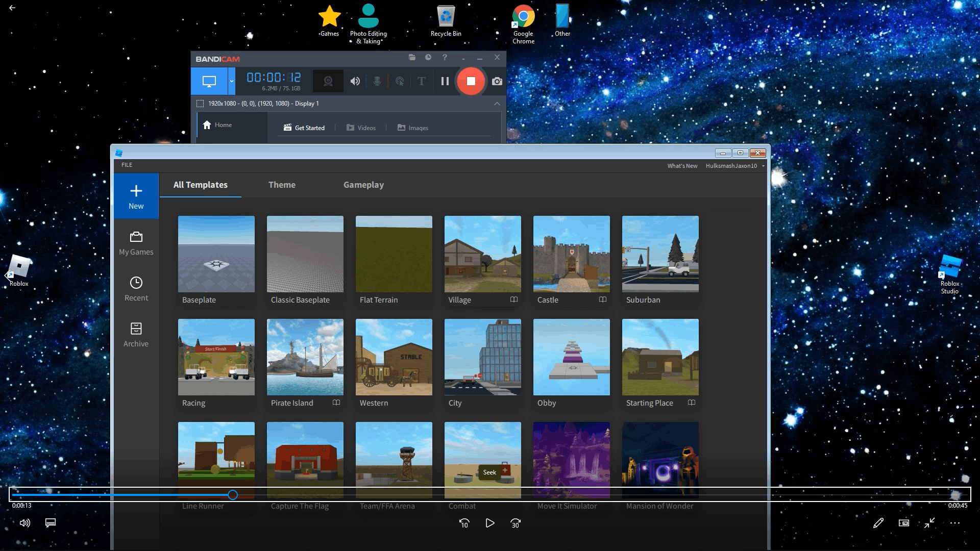This screenshot has width=980, height=551.
Task: Click Bandicam screenshot camera icon
Action: pyautogui.click(x=497, y=81)
